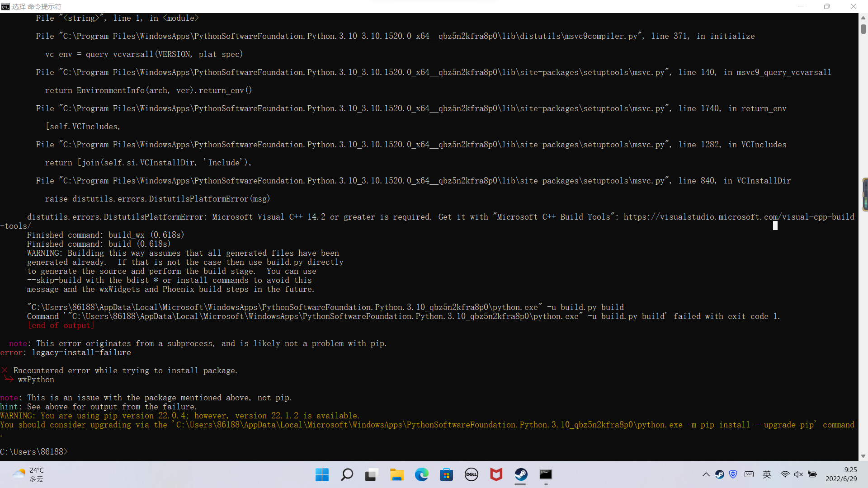Click 'error: legacy-install-failure' line
The image size is (868, 488).
(66, 352)
